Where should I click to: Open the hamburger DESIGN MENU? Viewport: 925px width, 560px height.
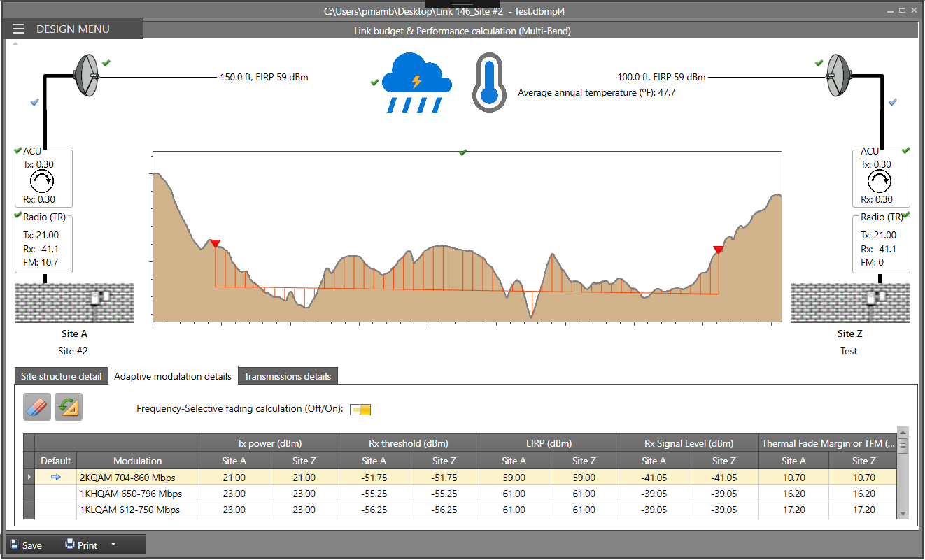click(x=18, y=29)
